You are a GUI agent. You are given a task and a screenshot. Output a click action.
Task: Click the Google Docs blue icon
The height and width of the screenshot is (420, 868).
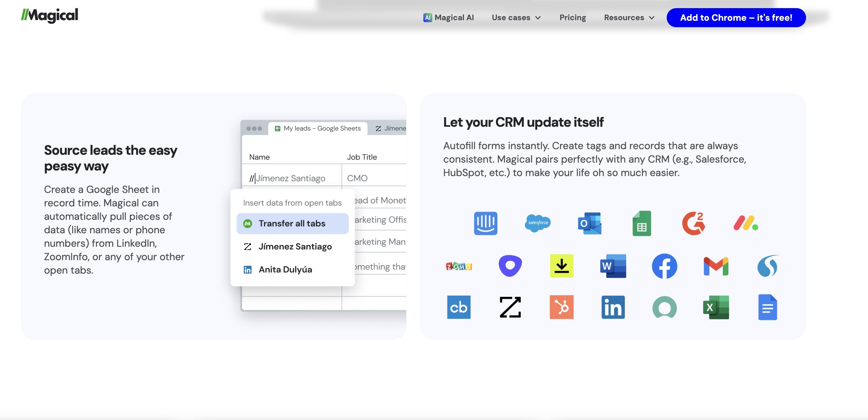coord(767,307)
